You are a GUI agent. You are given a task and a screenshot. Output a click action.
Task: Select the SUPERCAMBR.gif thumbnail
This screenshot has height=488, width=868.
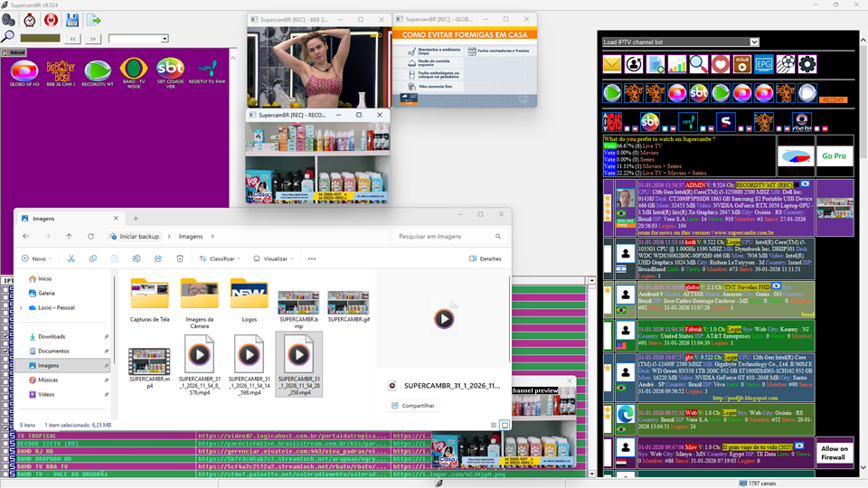point(348,307)
